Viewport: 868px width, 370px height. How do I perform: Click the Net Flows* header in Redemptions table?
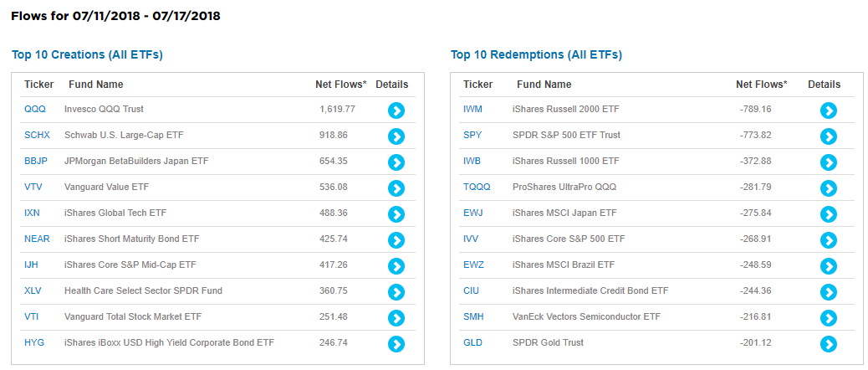761,85
